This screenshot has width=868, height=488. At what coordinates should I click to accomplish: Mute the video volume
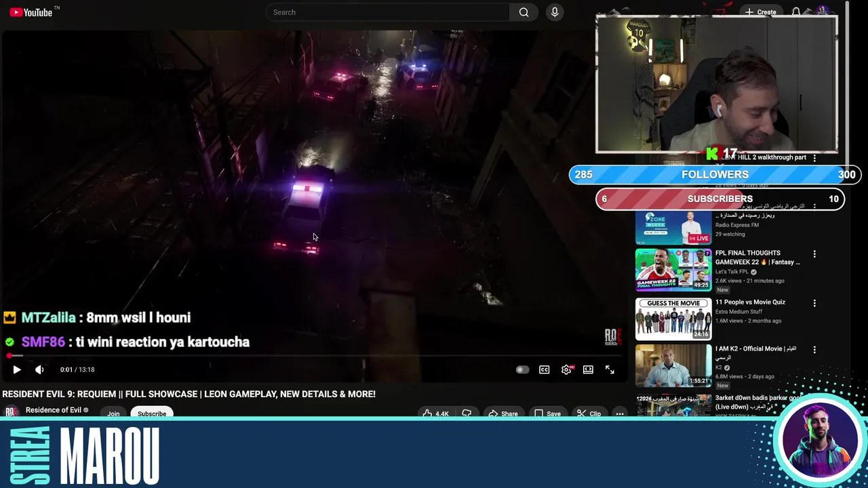[39, 369]
